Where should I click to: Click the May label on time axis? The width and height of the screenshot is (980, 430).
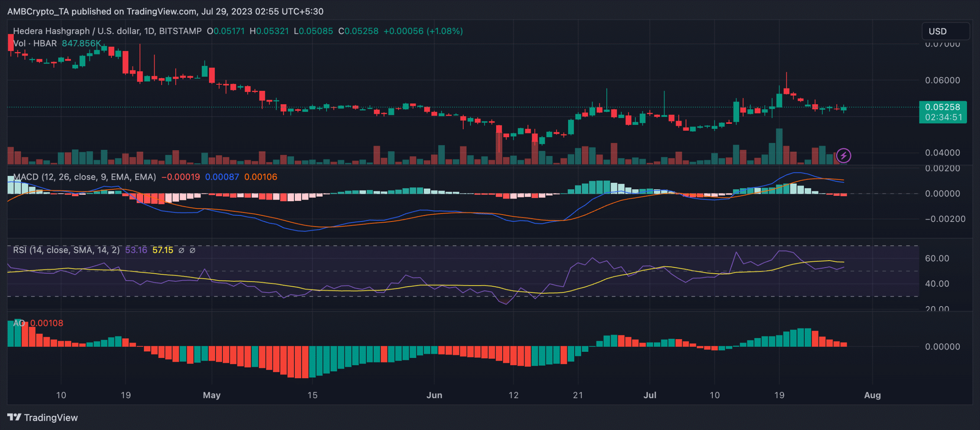[212, 395]
